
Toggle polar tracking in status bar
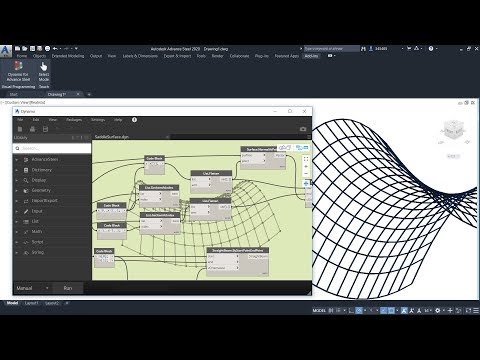(359, 310)
